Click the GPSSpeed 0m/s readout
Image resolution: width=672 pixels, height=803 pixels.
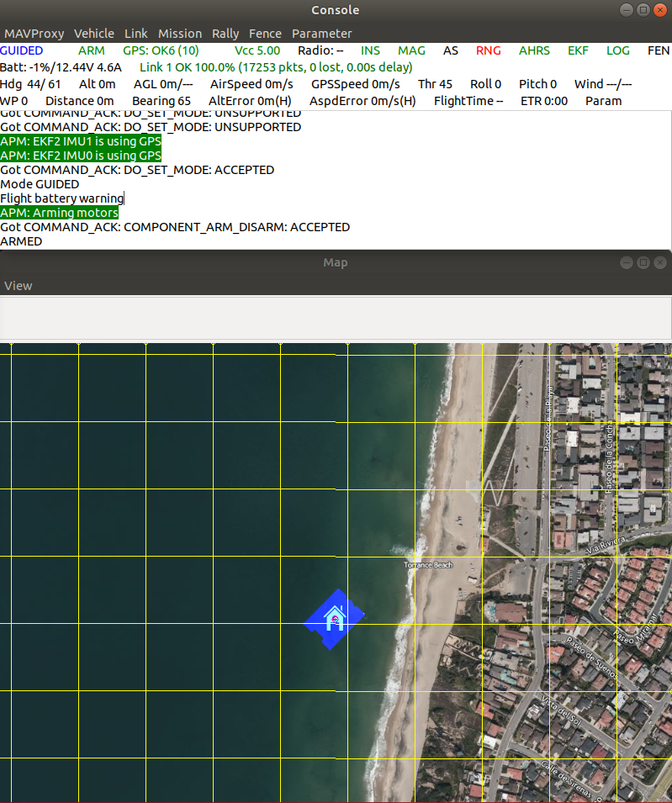pos(356,84)
